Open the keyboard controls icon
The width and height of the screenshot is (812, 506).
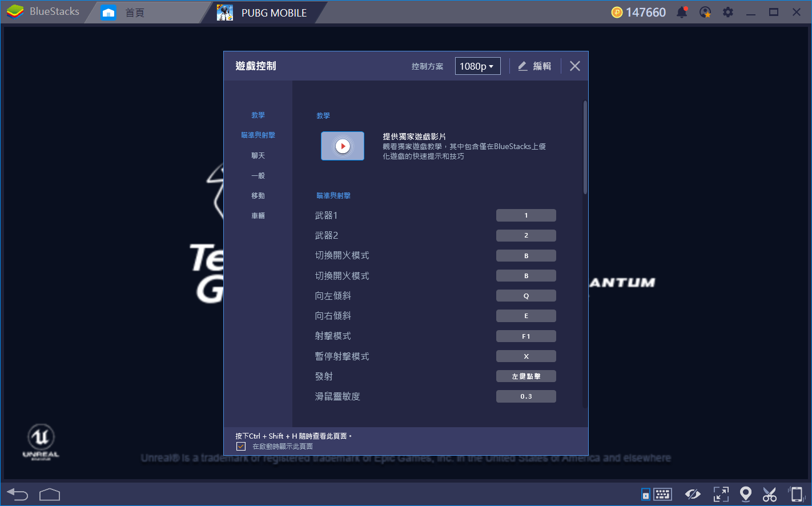[662, 494]
